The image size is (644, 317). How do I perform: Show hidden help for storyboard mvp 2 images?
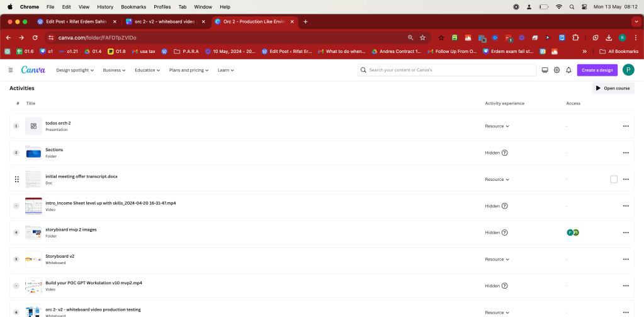(505, 233)
